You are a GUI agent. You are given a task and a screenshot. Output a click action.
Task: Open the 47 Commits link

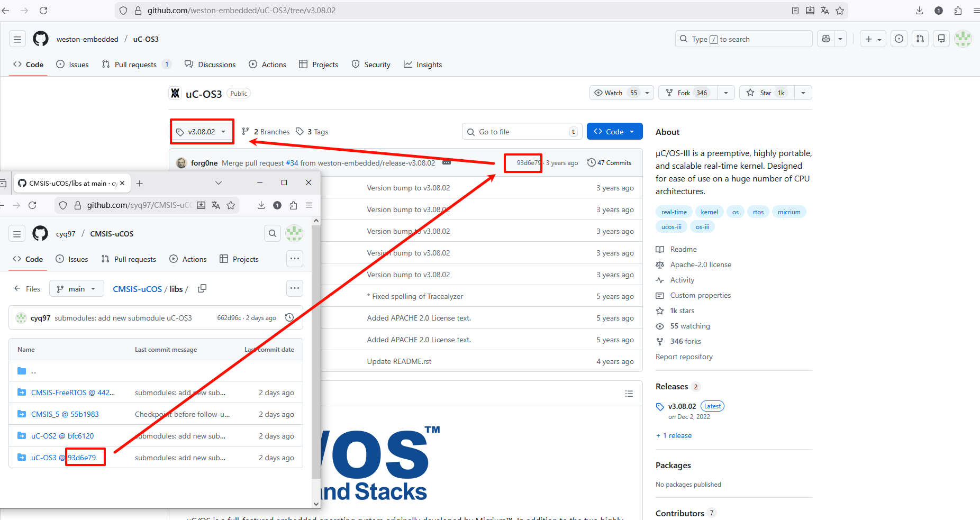610,163
